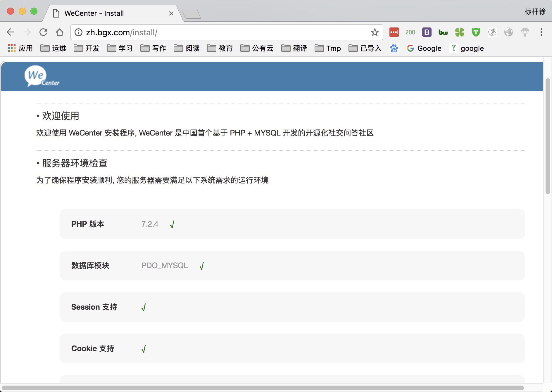Click the vertical page scrollbar
552x392 pixels.
pos(548,136)
